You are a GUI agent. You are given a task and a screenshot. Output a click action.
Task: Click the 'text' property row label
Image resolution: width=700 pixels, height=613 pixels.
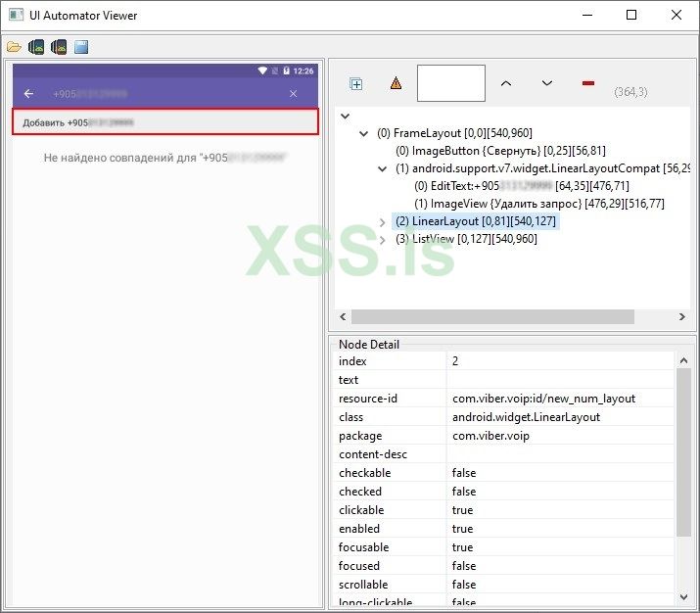click(x=349, y=380)
